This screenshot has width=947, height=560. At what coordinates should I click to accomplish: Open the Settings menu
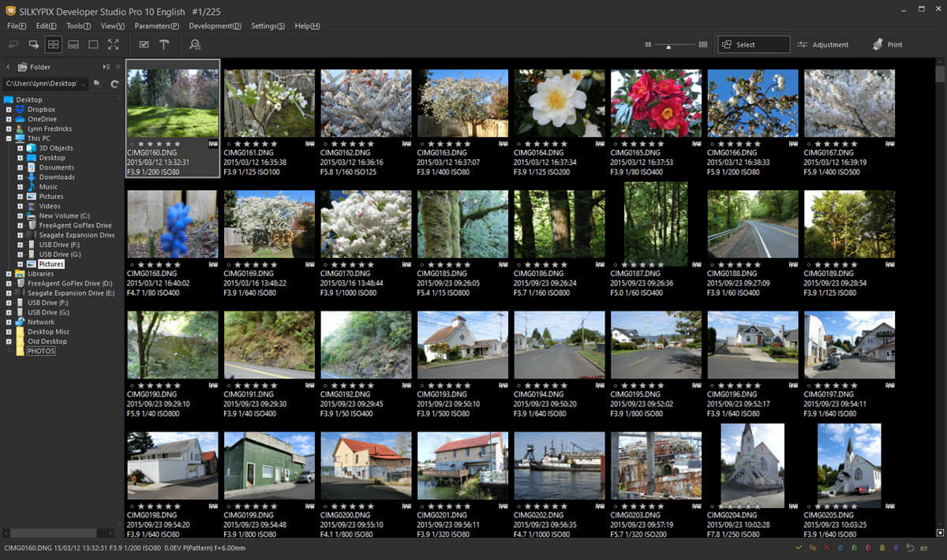point(268,26)
